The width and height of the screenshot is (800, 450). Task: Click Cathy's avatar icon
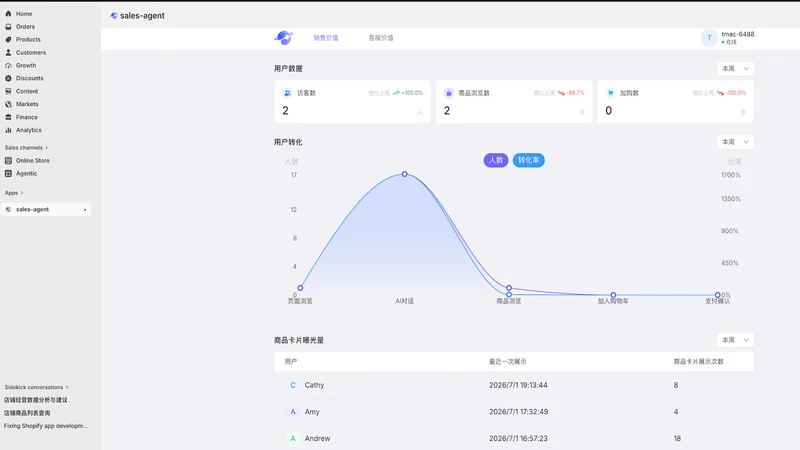293,385
